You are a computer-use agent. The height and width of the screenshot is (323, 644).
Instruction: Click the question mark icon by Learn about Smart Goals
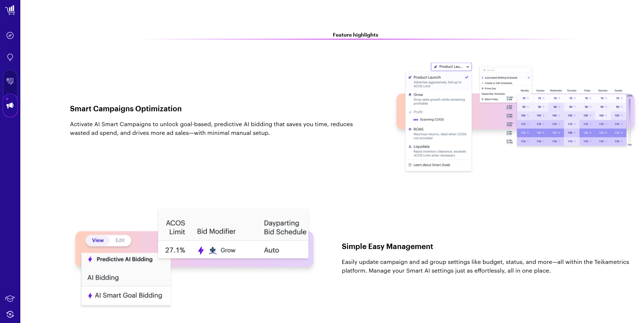pos(410,165)
